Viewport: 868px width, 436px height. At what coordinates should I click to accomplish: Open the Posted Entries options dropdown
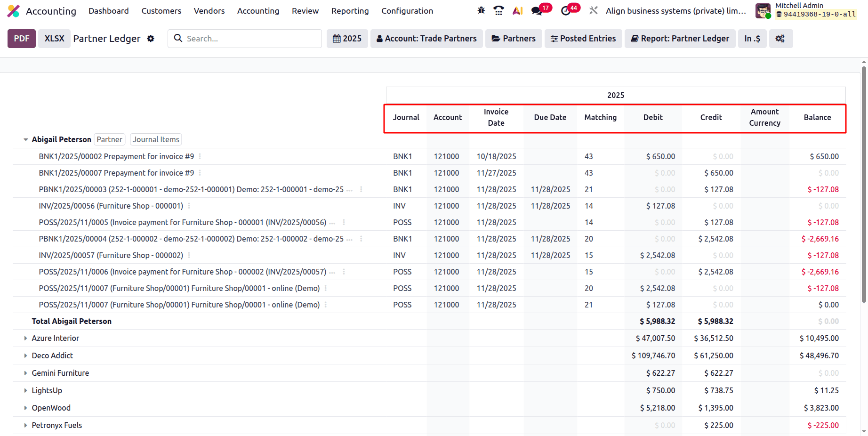pyautogui.click(x=583, y=39)
